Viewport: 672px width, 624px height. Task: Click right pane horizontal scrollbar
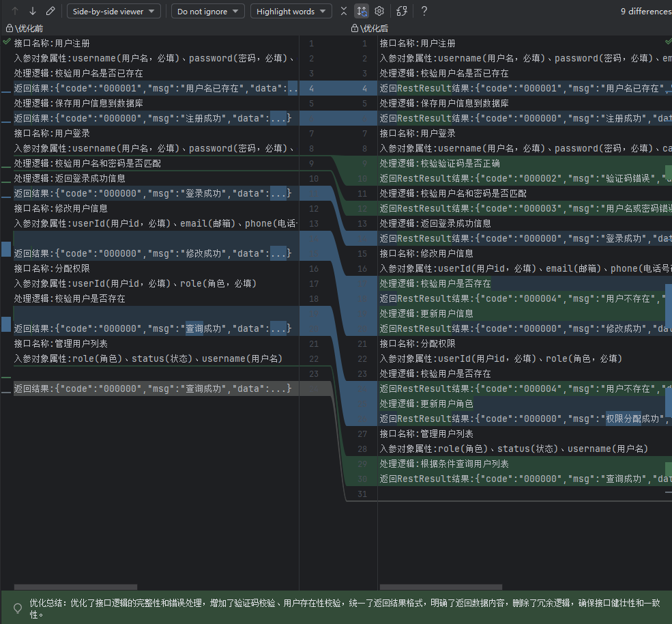pos(441,586)
